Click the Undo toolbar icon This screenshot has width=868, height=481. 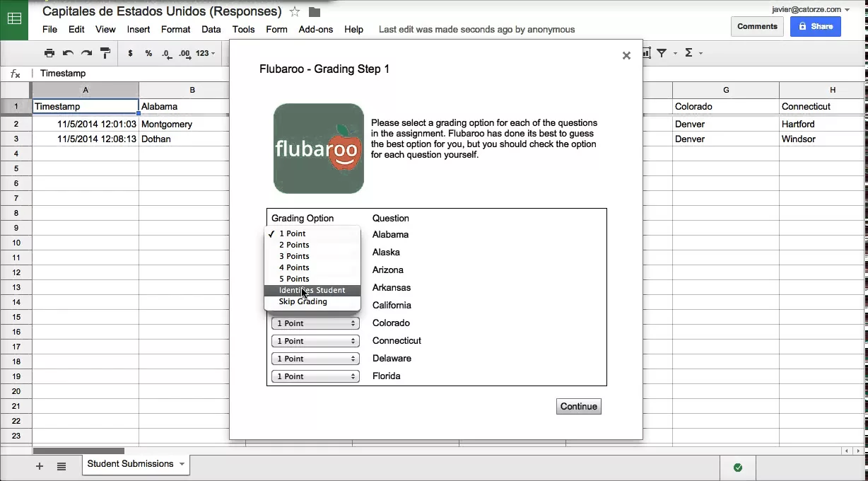(x=68, y=53)
